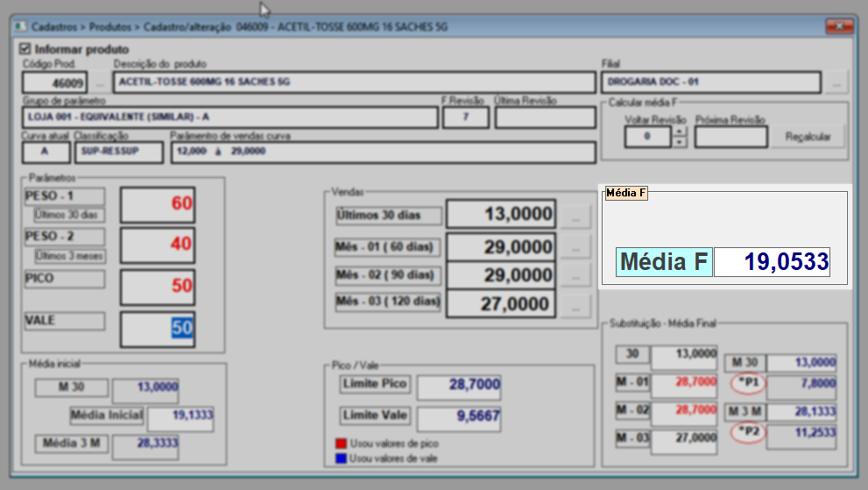Click the Próxima Revisão field
The height and width of the screenshot is (490, 868).
pos(731,137)
